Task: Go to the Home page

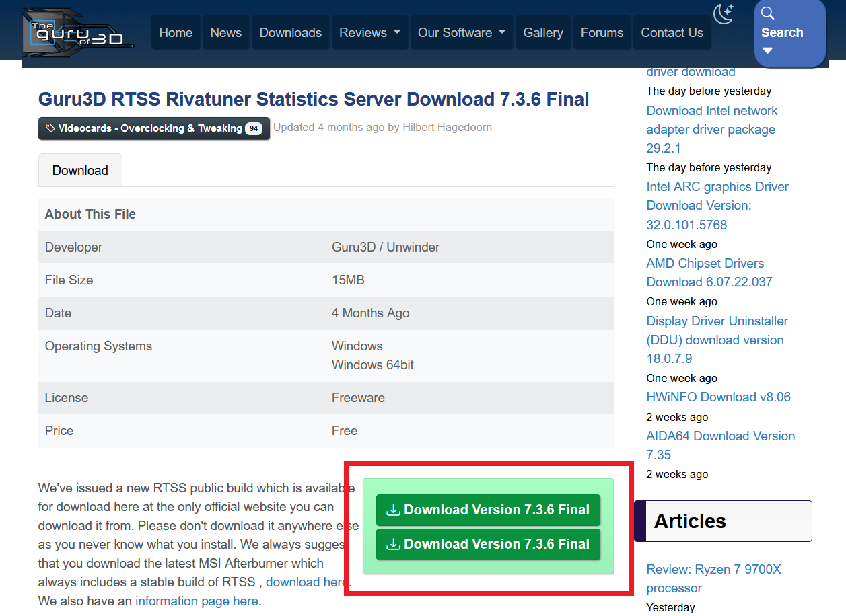Action: click(176, 32)
